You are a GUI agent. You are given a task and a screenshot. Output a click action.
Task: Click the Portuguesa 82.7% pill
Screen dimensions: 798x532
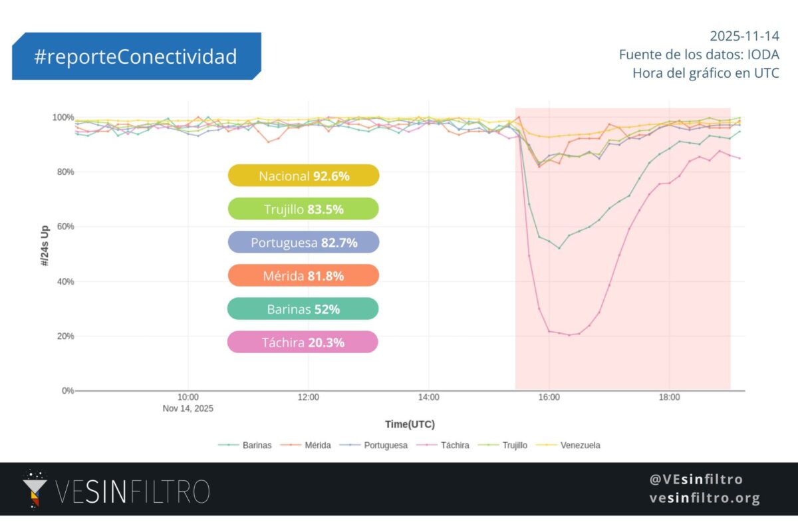303,242
